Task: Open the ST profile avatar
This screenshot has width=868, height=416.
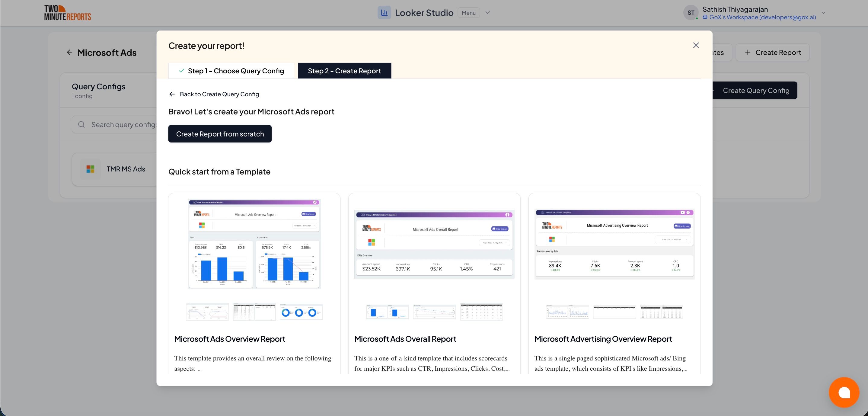Action: [691, 12]
